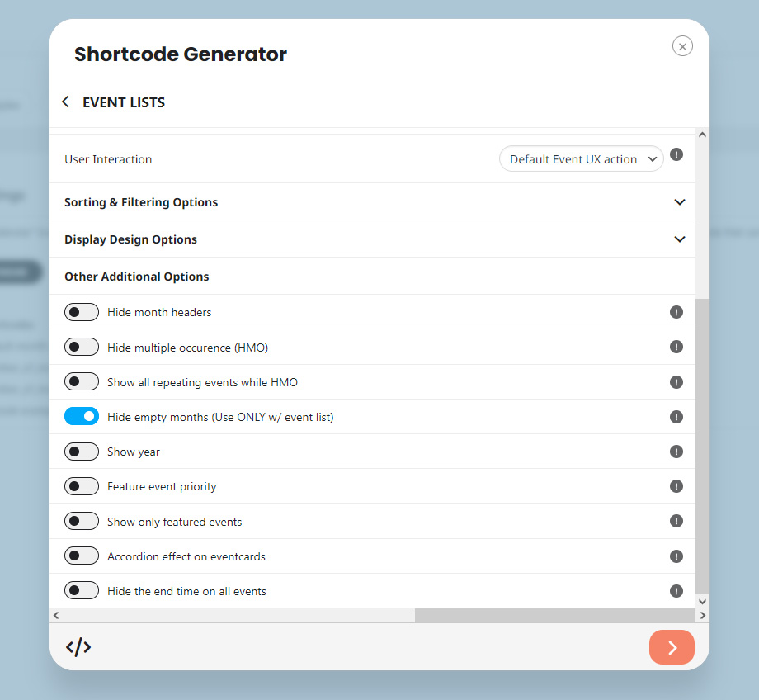View info icon for Show year option
Viewport: 759px width, 700px height.
coord(676,452)
